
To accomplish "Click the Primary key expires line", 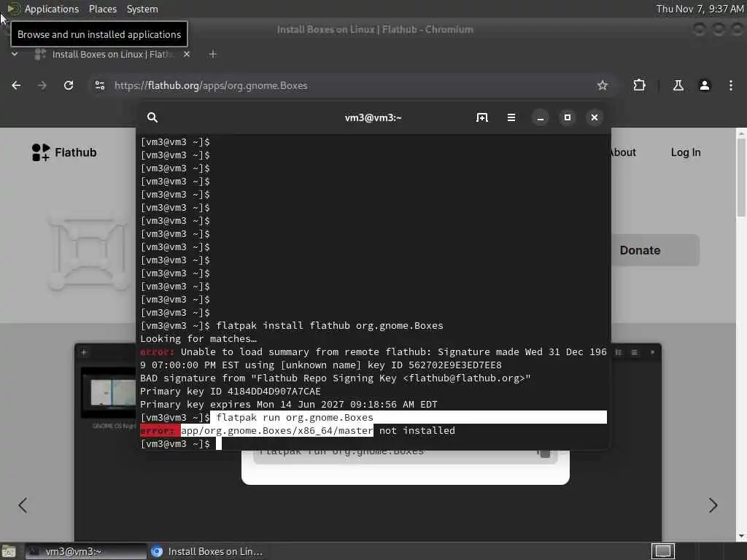I will coord(289,404).
